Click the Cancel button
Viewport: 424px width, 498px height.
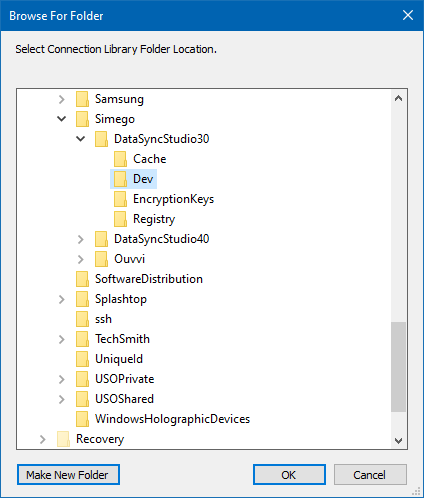pyautogui.click(x=370, y=475)
